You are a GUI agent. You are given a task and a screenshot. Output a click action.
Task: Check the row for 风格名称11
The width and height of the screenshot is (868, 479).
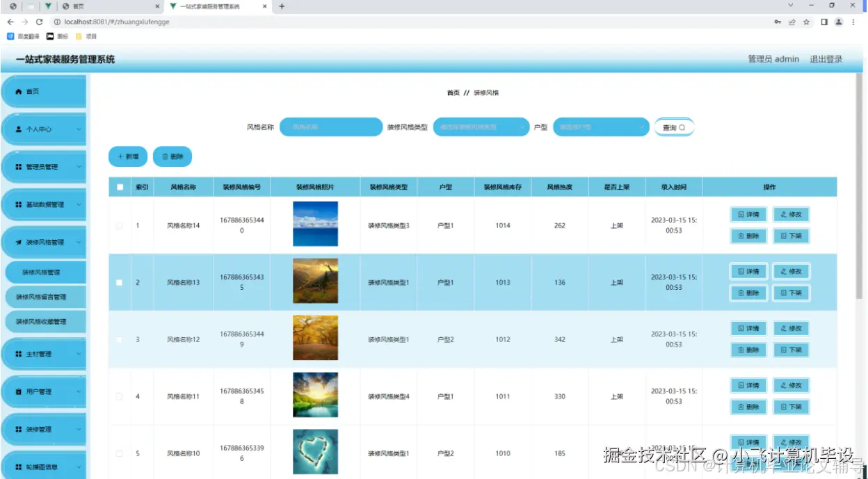[x=119, y=397]
